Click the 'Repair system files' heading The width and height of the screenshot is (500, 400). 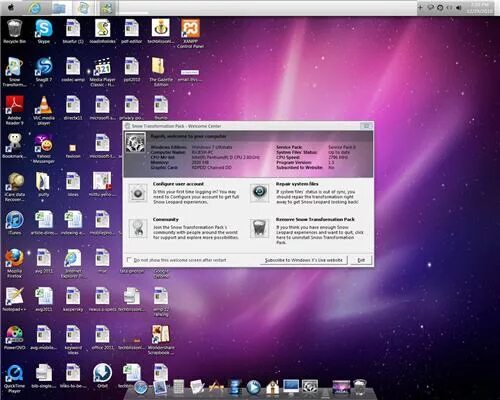297,184
